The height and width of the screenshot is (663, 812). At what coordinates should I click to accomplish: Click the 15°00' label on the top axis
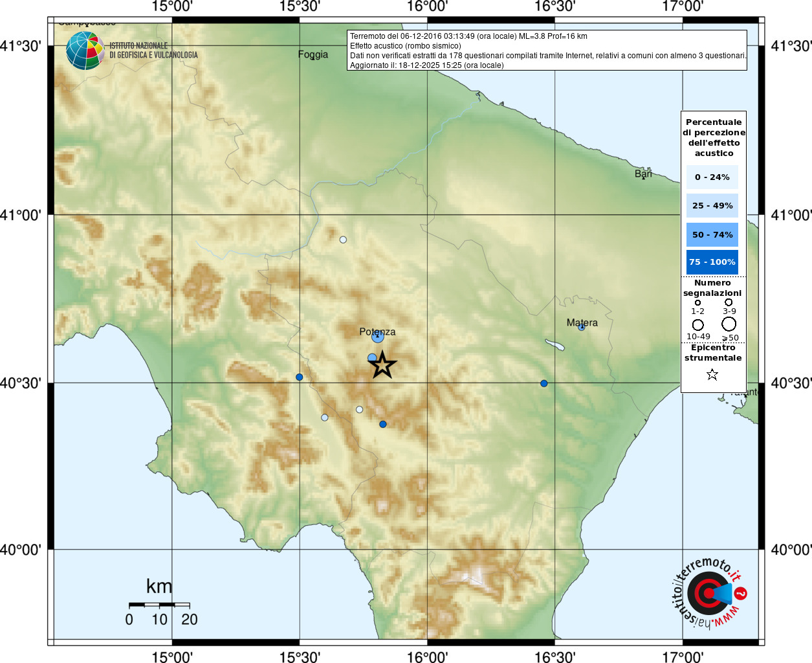tap(172, 7)
